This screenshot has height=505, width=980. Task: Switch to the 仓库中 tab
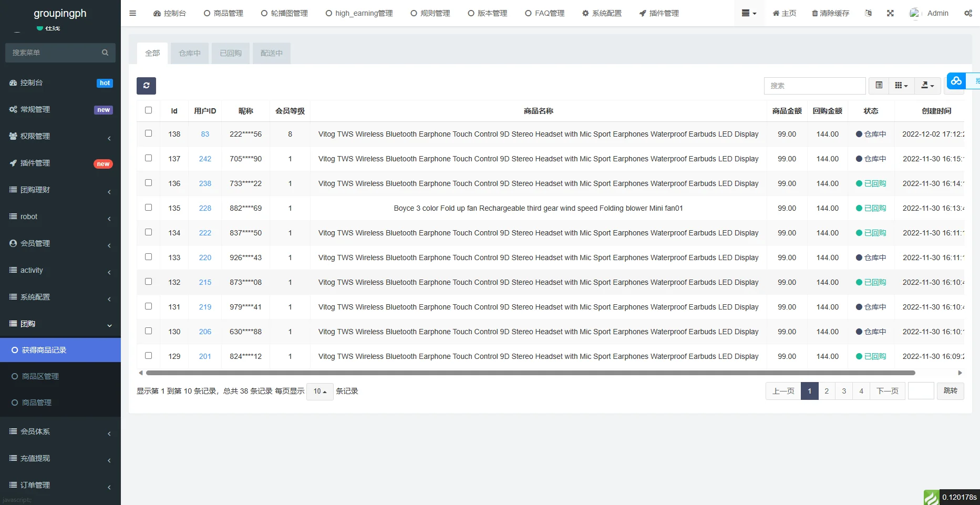190,53
